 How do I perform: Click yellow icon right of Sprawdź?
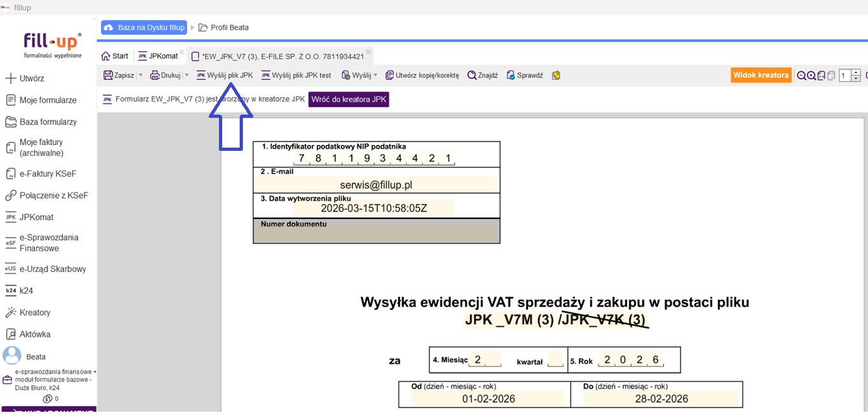point(556,75)
